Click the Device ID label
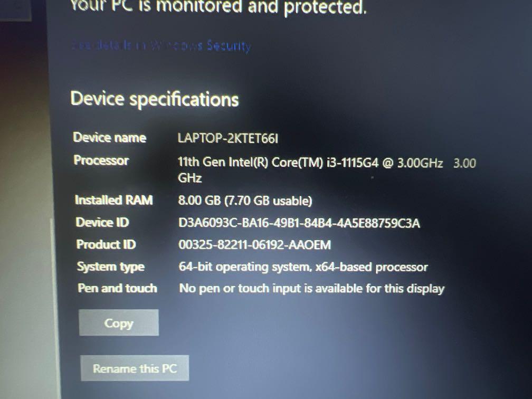This screenshot has width=532, height=399. (x=102, y=222)
